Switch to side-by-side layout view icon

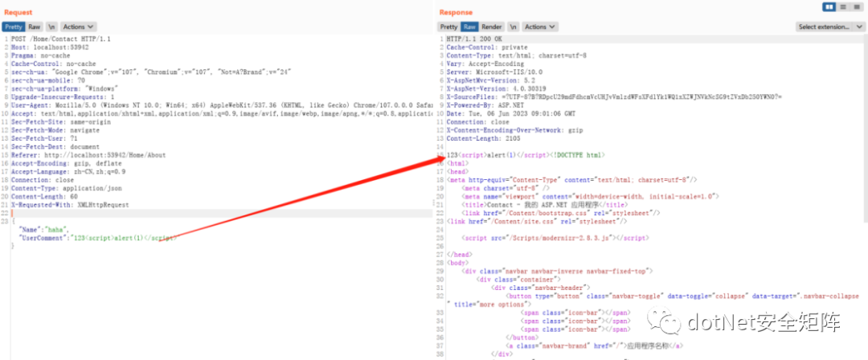[x=829, y=7]
